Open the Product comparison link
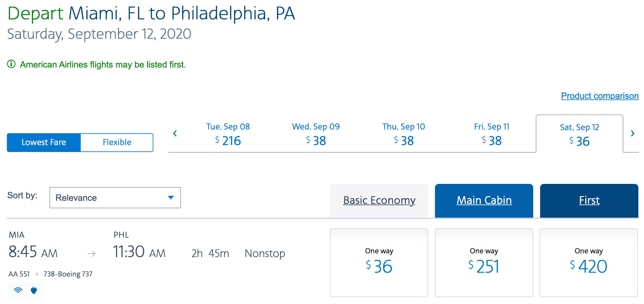Screen dimensions: 644x304 click(x=600, y=96)
